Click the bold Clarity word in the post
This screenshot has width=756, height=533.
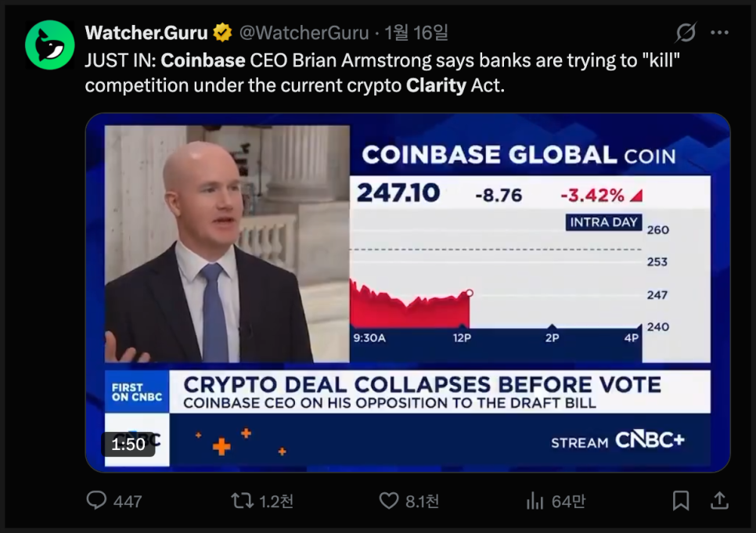pos(436,85)
